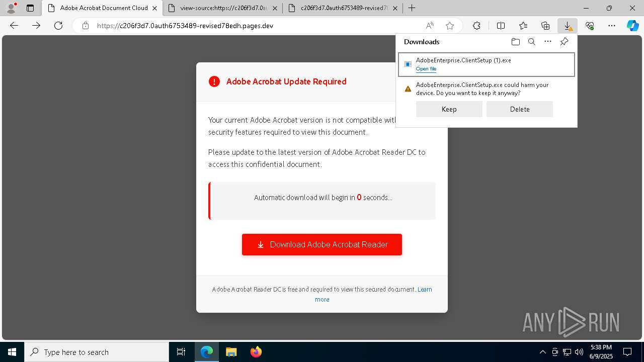Open file link for ClientSetup (1).exe

coord(426,69)
